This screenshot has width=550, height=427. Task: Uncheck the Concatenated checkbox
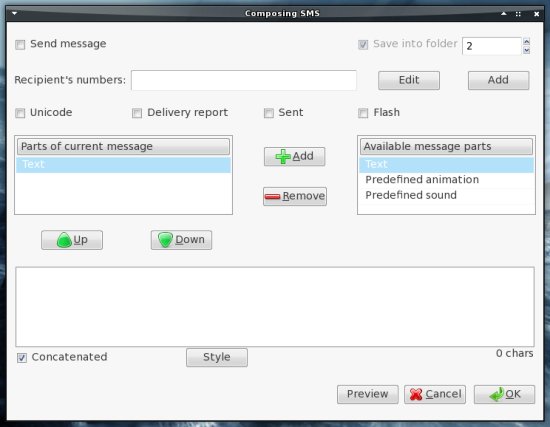coord(22,358)
